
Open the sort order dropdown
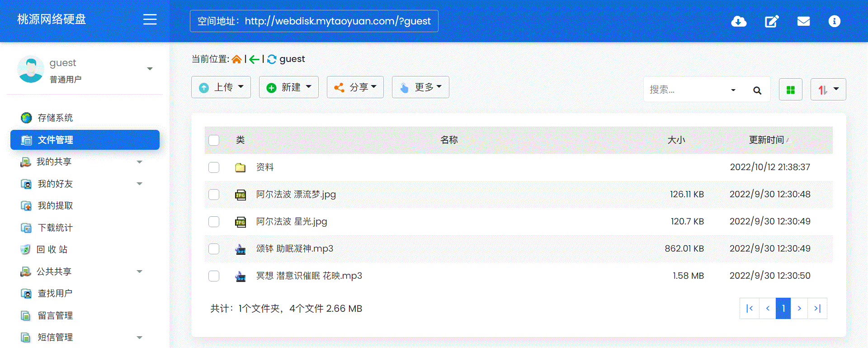828,90
